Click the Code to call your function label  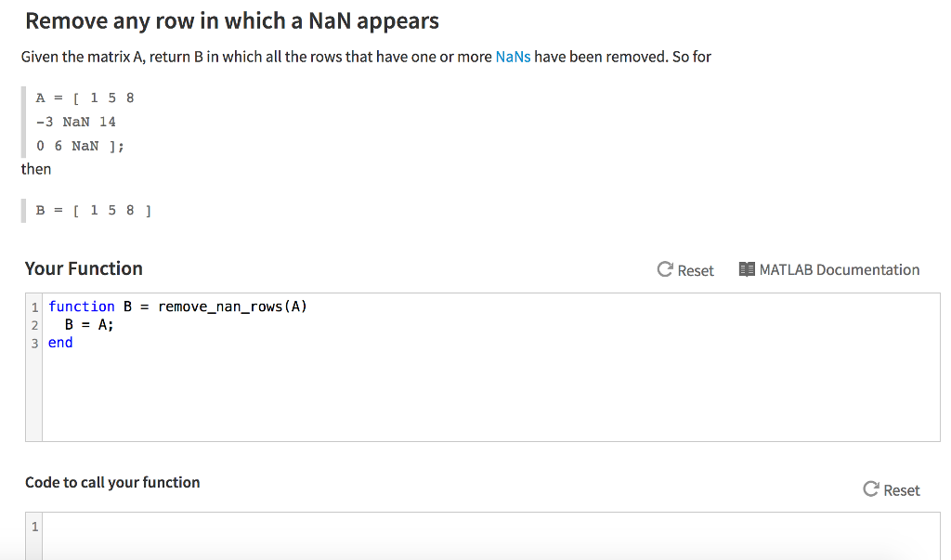click(x=111, y=482)
